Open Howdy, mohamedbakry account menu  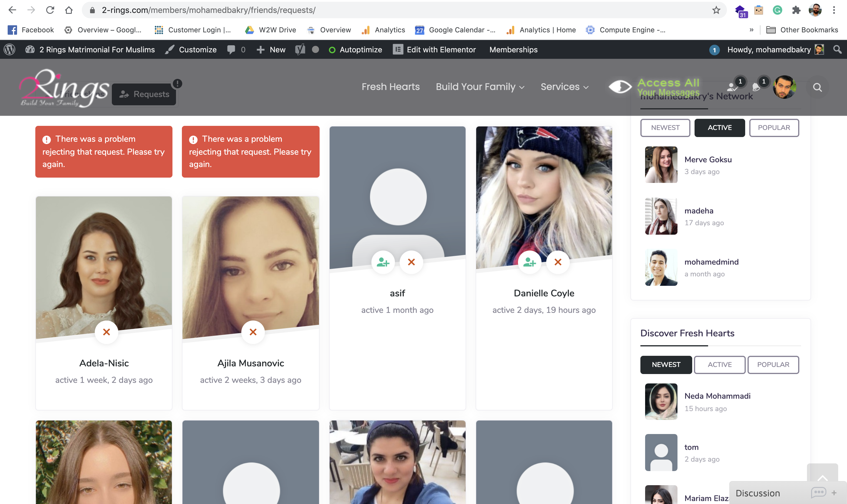[x=775, y=50]
